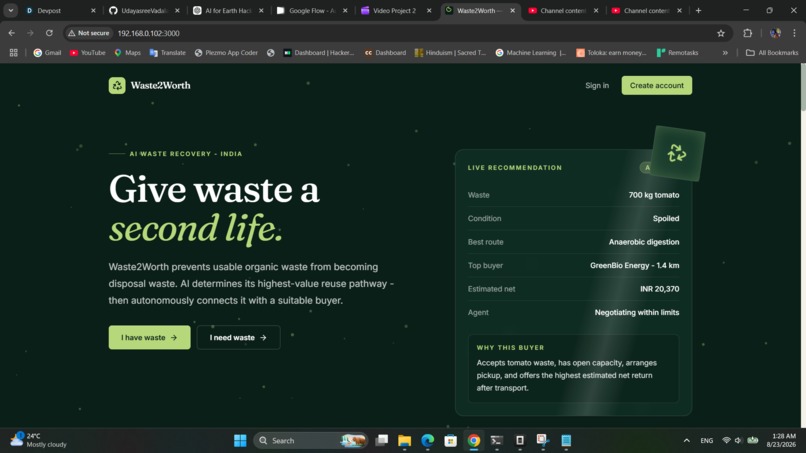Click the LIVE RECOMMENDATION heading
Screen dimensions: 806x453
pos(515,168)
